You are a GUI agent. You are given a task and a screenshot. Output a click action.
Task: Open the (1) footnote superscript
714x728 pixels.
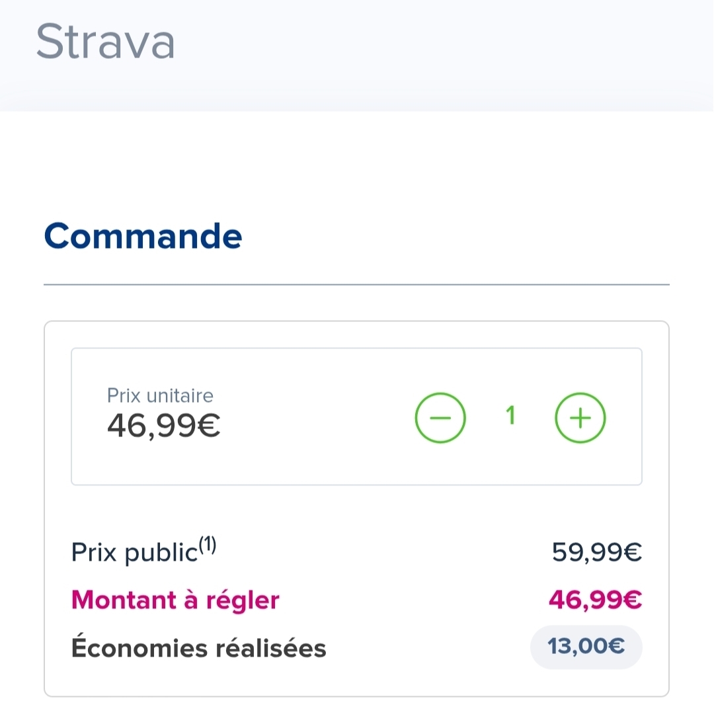pos(208,546)
